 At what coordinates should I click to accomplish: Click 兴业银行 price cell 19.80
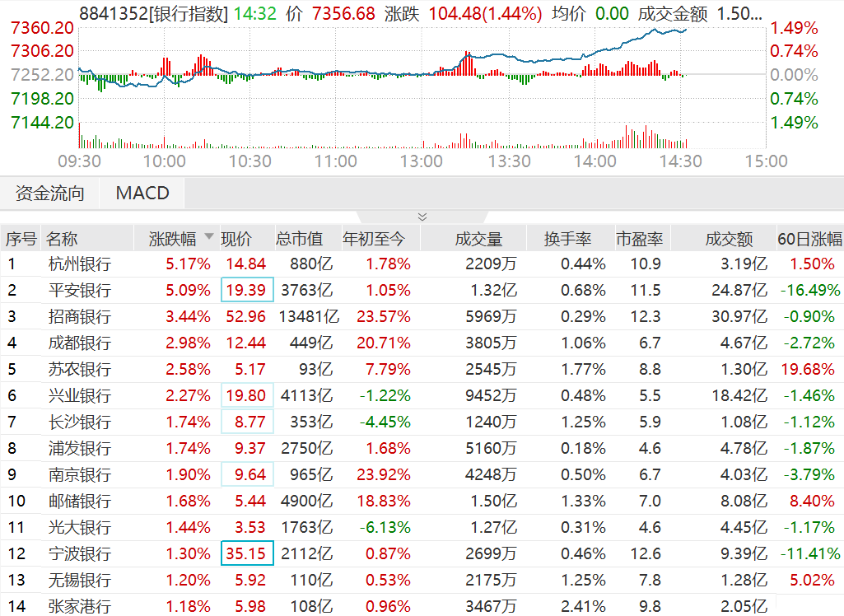pyautogui.click(x=247, y=396)
